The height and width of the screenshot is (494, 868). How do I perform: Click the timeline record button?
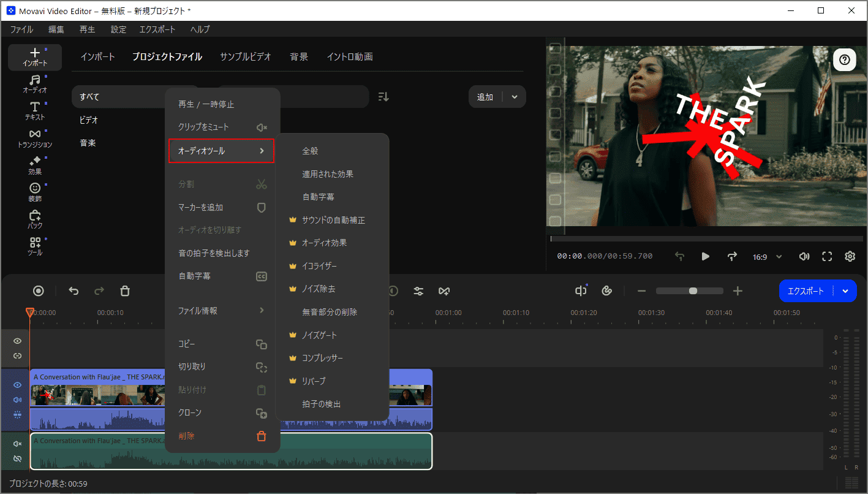click(x=39, y=291)
